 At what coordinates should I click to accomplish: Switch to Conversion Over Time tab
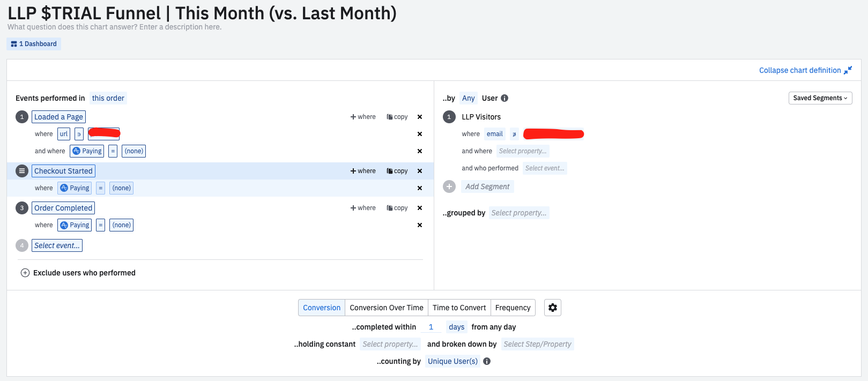click(x=386, y=308)
